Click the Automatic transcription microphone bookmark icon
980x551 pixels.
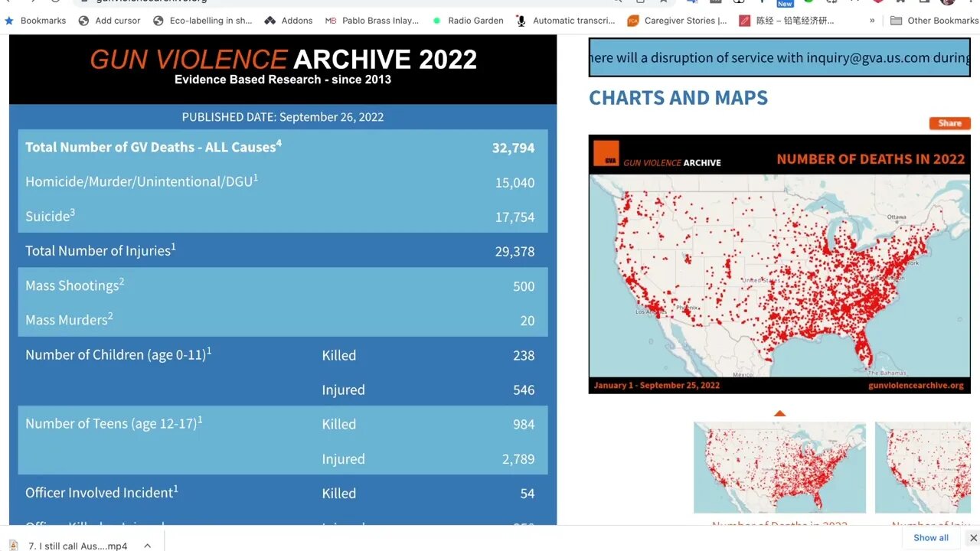[x=521, y=21]
